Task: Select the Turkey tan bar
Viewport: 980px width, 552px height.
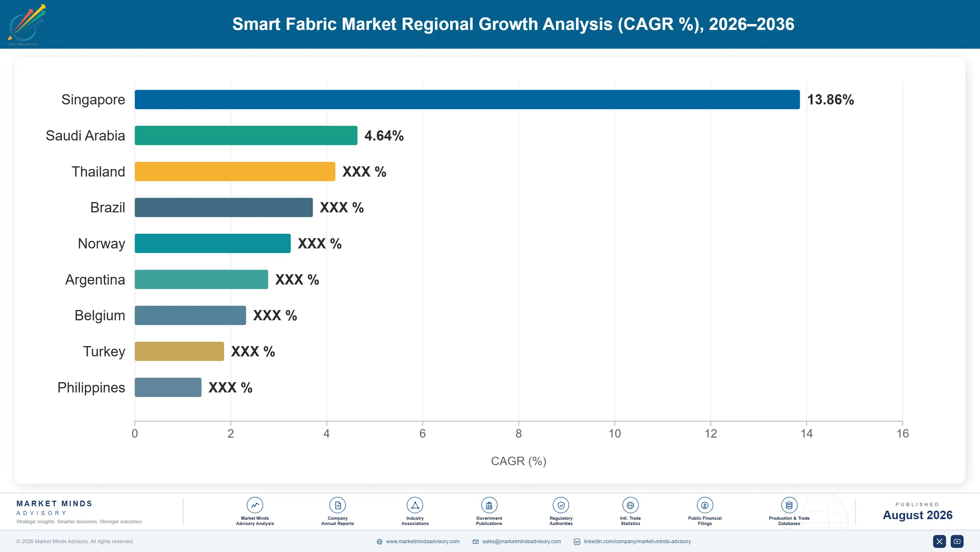Action: tap(179, 351)
